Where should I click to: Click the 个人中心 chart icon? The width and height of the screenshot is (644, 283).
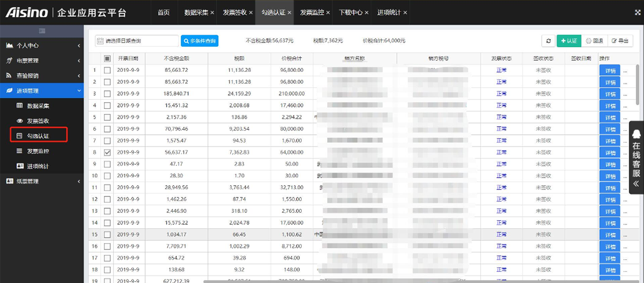click(x=10, y=45)
